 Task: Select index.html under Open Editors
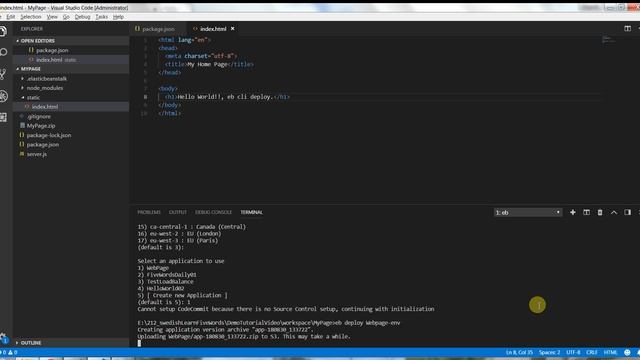pos(49,60)
